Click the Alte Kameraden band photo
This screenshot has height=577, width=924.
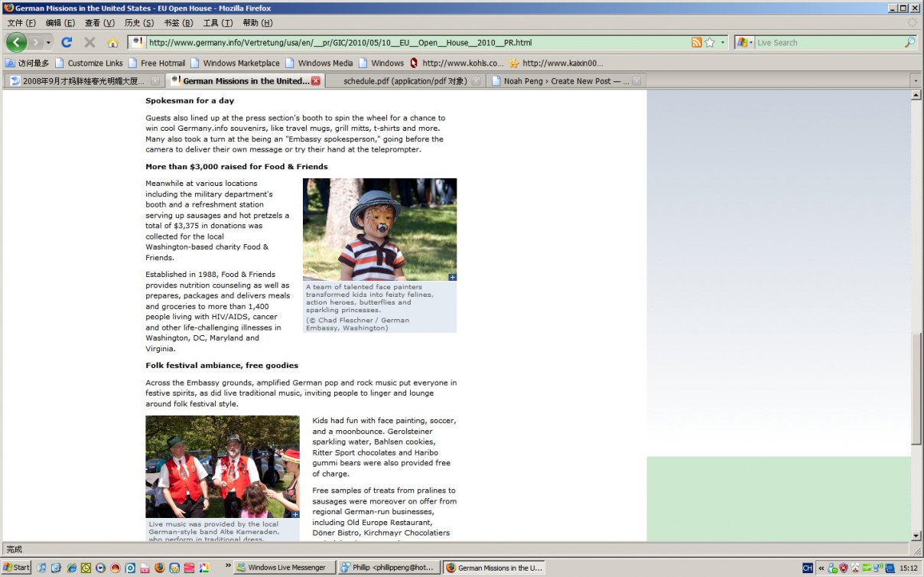pyautogui.click(x=223, y=467)
